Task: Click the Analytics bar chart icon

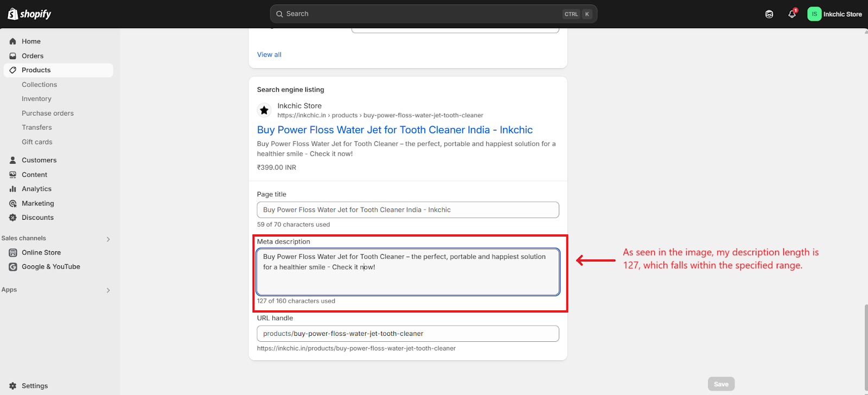Action: coord(12,189)
